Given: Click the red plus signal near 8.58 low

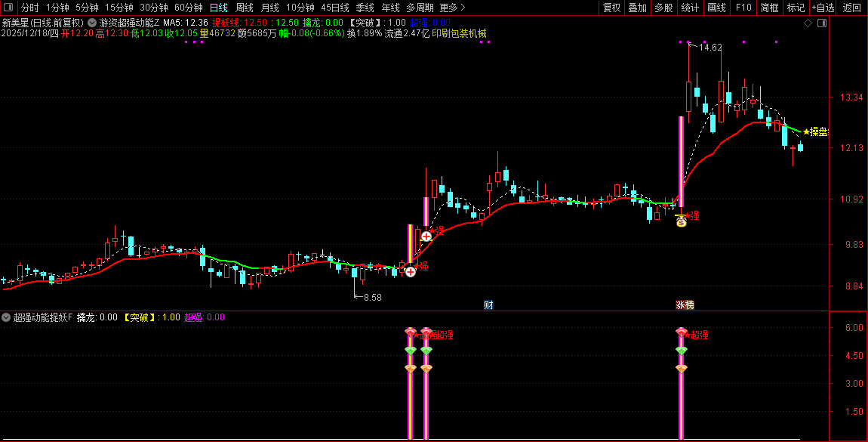Looking at the screenshot, I should coord(410,271).
